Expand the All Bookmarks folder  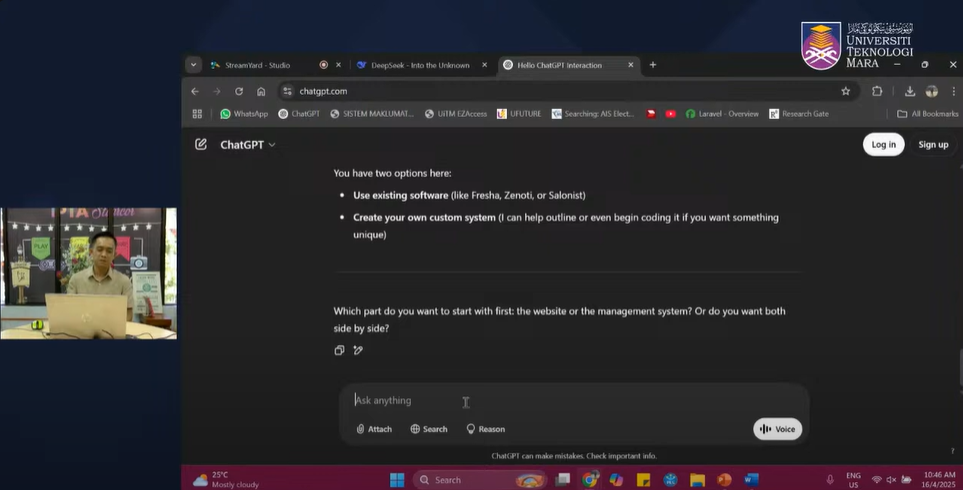pos(927,114)
